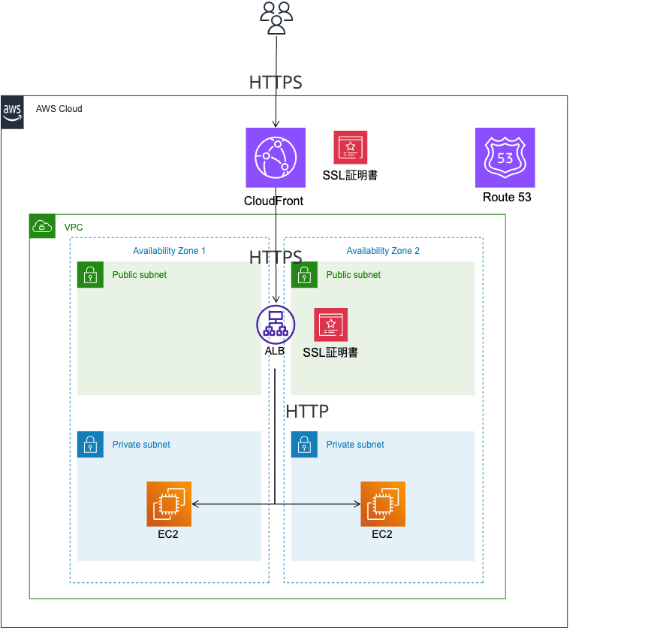
Task: Click the Public subnet text in Zone 1
Action: click(140, 275)
